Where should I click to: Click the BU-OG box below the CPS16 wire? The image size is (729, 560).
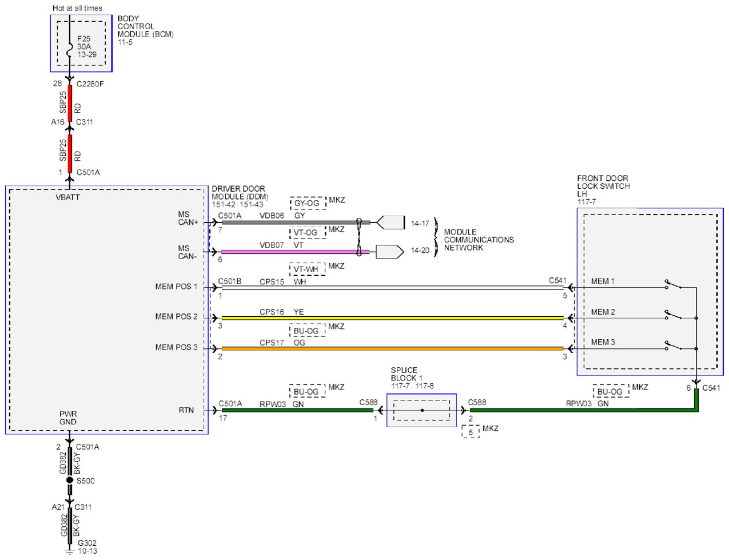[306, 331]
